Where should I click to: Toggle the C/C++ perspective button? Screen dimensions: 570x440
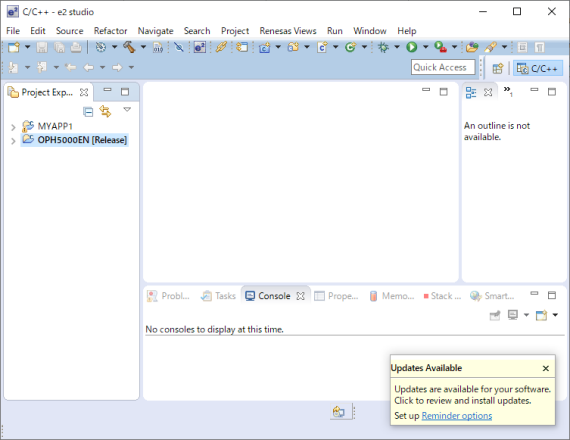pos(538,68)
